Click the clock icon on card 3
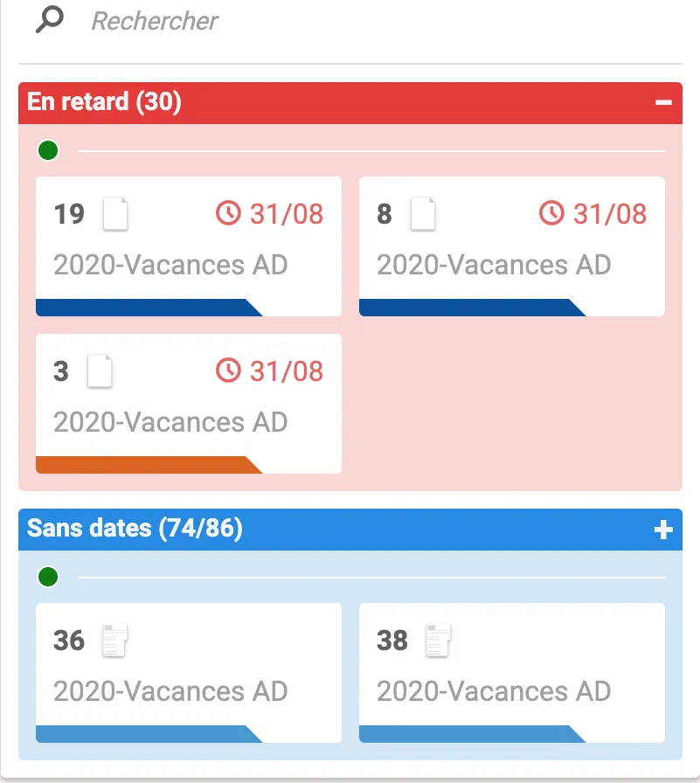The image size is (700, 783). [228, 371]
